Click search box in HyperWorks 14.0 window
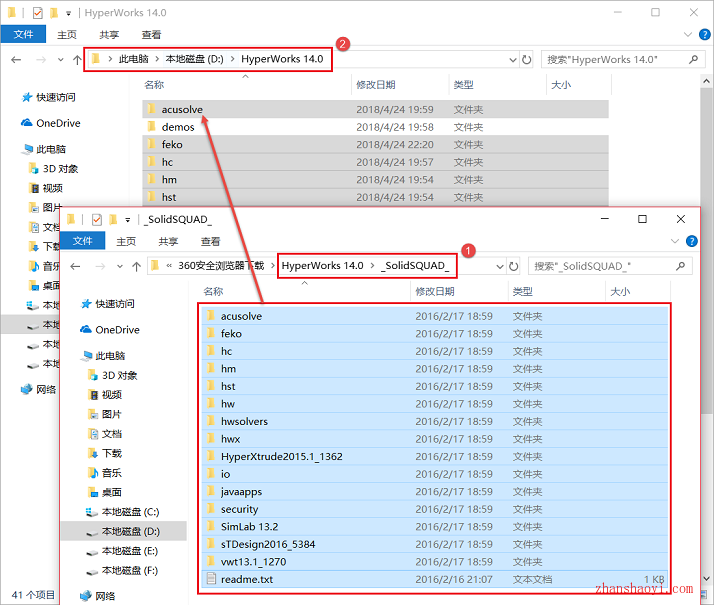 [x=623, y=60]
